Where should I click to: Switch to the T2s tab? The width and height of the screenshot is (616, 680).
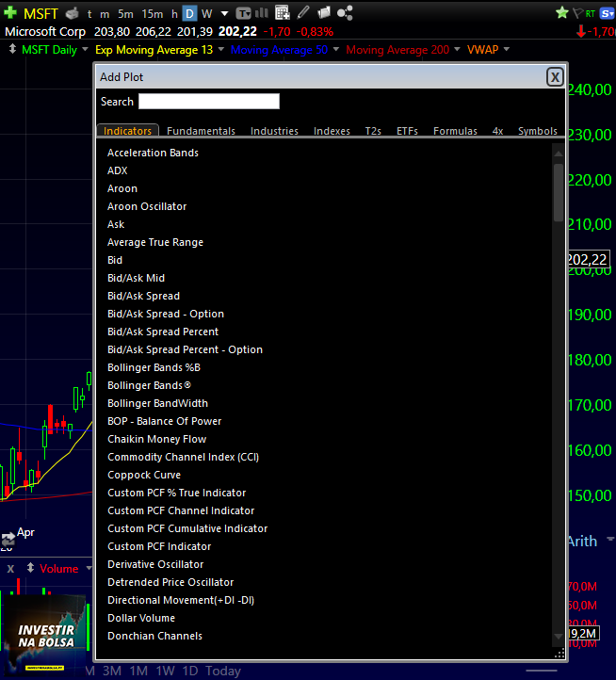(x=373, y=131)
